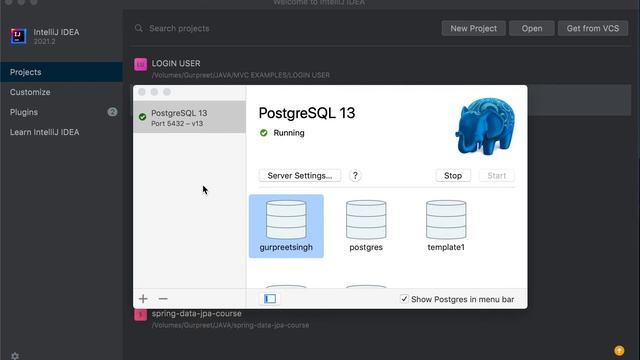Click the PostgreSQL 13 heading text
640x360 pixels.
click(x=307, y=113)
